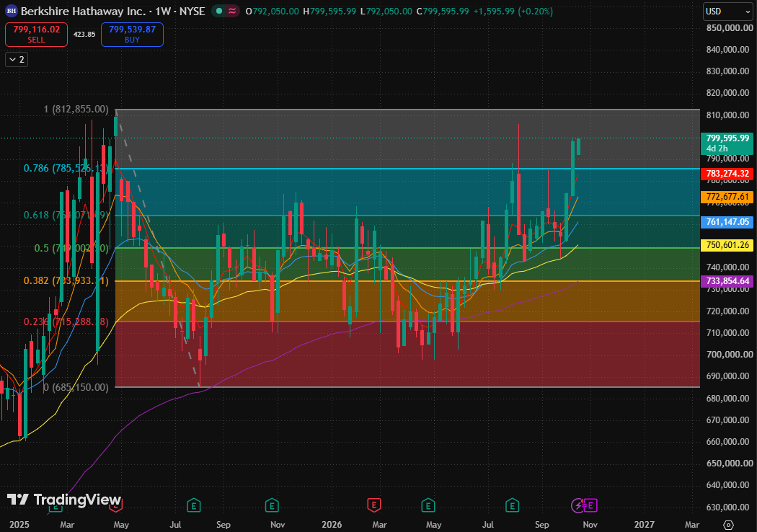The width and height of the screenshot is (757, 532).
Task: Click the orange 772,677.61 price label
Action: click(x=727, y=197)
